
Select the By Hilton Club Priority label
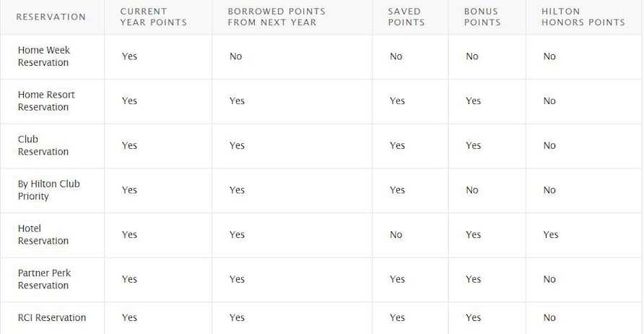point(49,190)
